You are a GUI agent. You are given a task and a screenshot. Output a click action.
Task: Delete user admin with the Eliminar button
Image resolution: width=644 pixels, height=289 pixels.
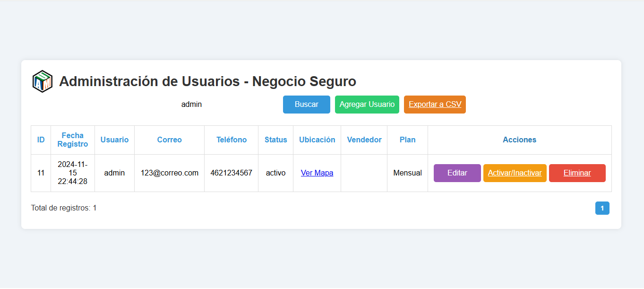point(577,173)
